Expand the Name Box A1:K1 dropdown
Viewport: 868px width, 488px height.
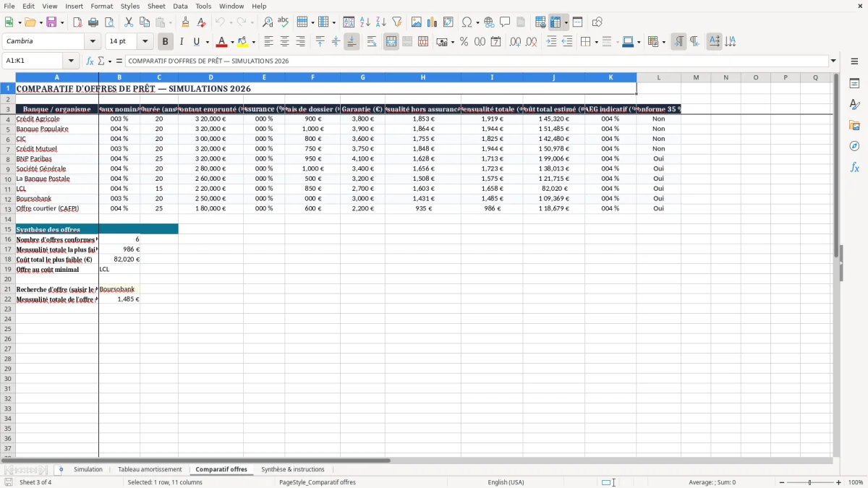(71, 61)
